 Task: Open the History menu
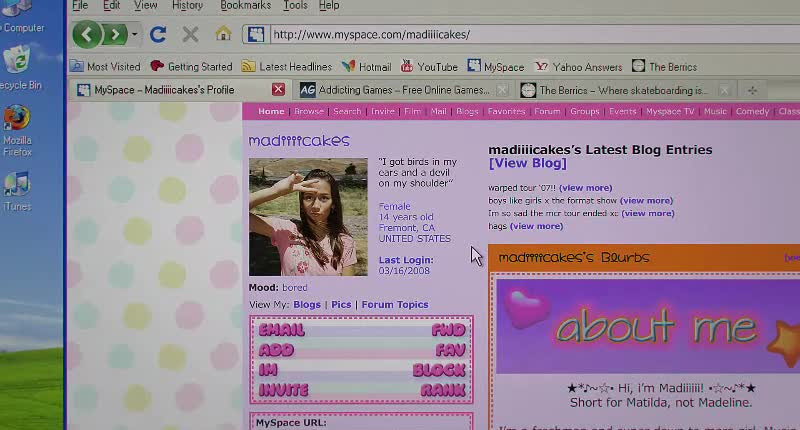[x=187, y=6]
